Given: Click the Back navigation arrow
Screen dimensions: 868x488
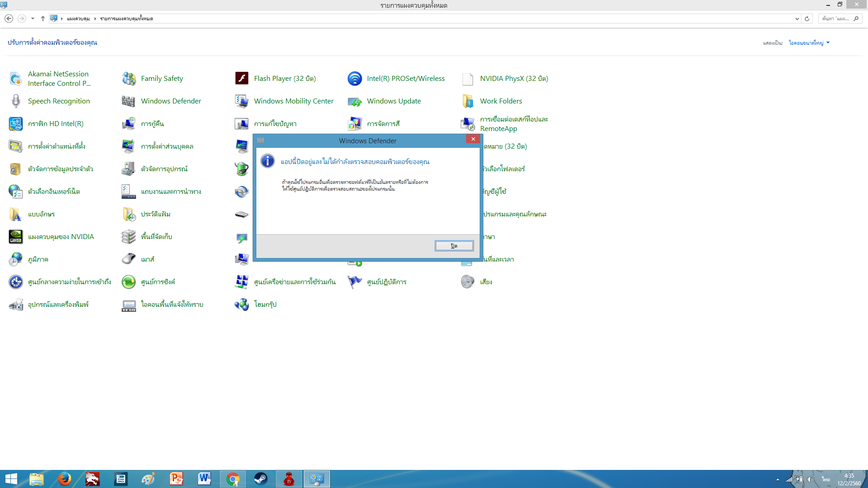Looking at the screenshot, I should 9,19.
